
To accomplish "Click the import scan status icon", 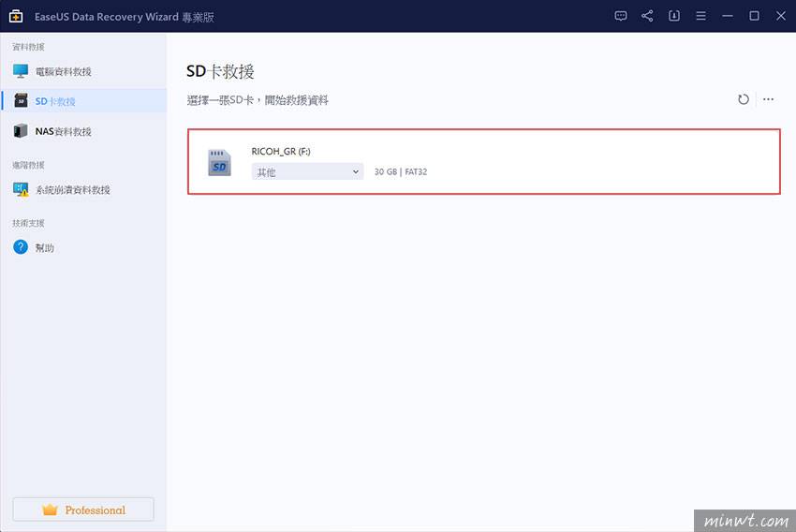I will [674, 16].
